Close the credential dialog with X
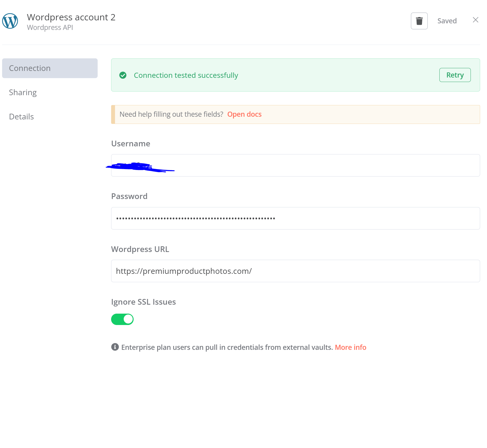 point(475,20)
